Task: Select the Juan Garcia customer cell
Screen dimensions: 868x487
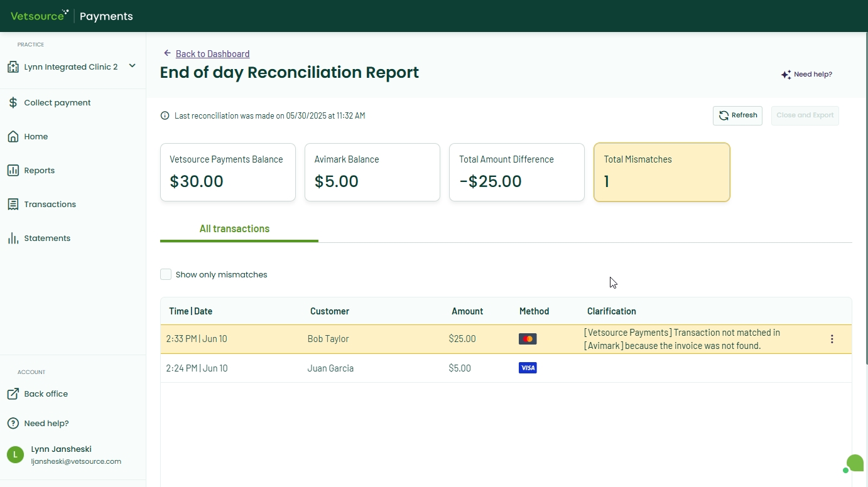Action: pos(330,368)
